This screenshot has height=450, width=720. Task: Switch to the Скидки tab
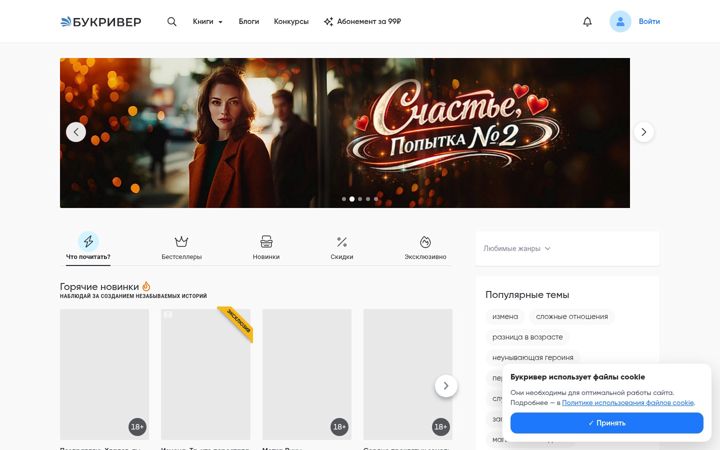click(342, 247)
